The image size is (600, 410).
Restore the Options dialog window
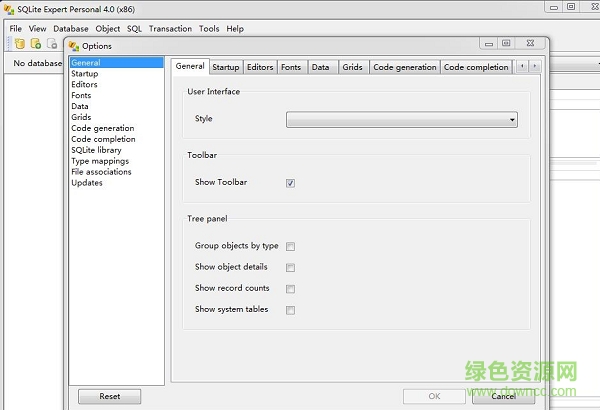(506, 43)
